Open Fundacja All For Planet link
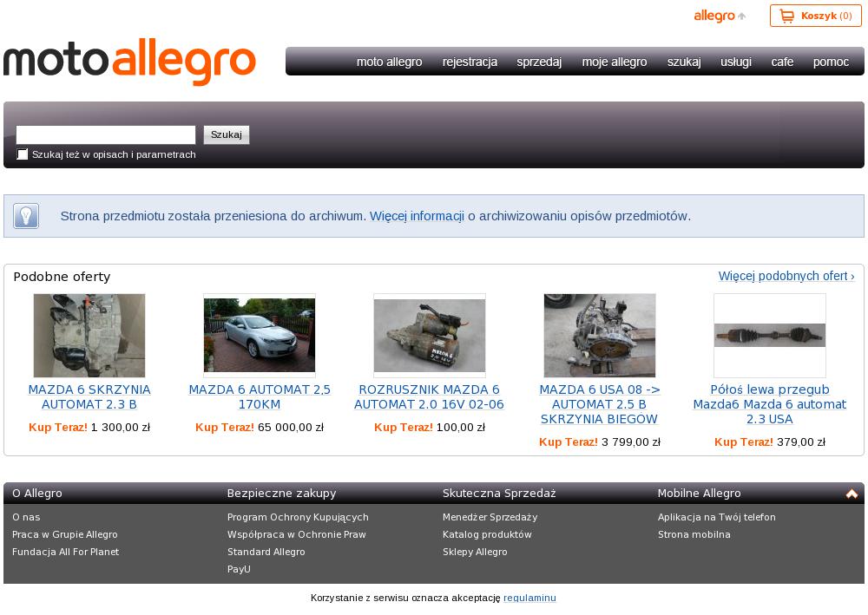This screenshot has width=868, height=615. coord(65,552)
